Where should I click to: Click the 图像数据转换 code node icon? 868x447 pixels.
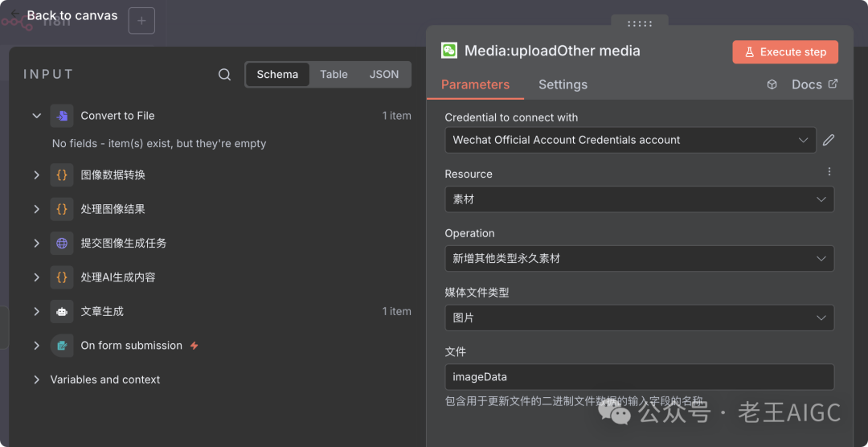point(62,175)
